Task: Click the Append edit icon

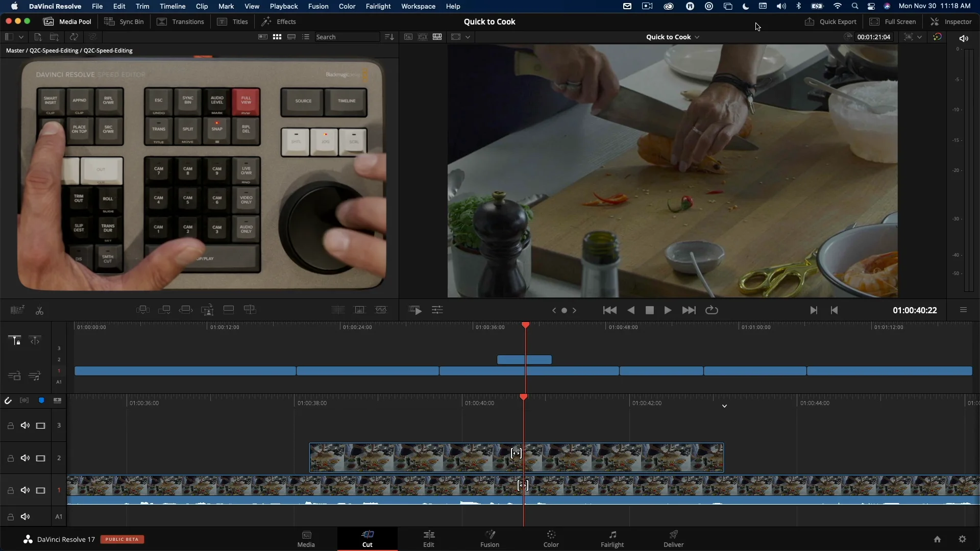Action: point(164,310)
